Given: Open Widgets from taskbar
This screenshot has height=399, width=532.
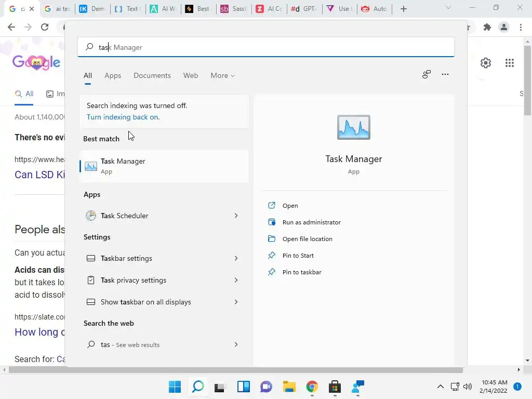Looking at the screenshot, I should pos(243,387).
